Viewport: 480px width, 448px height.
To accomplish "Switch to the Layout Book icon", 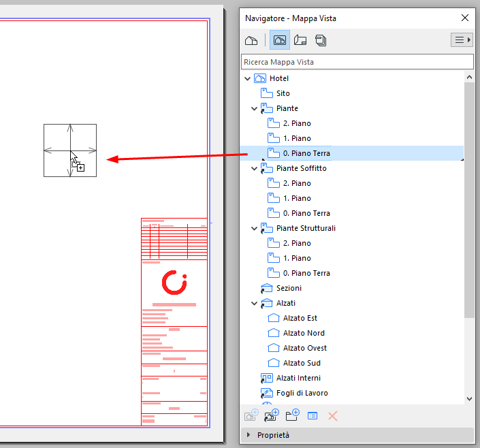I will point(300,40).
